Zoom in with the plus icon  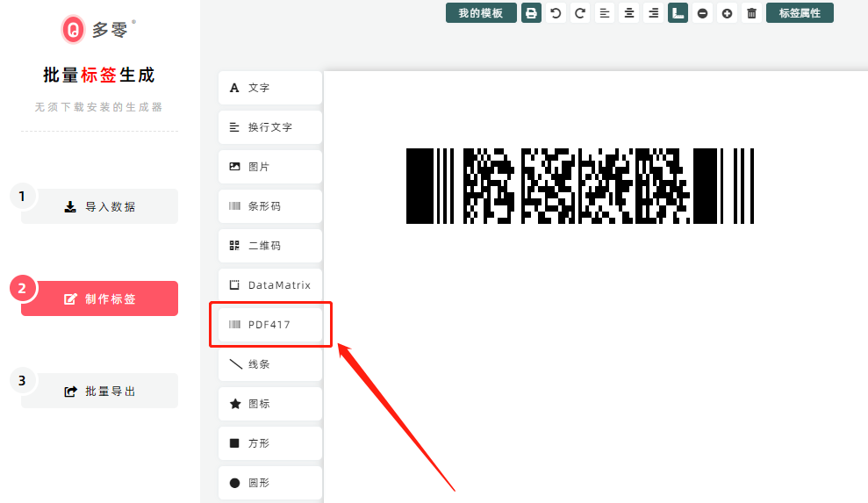(x=727, y=13)
